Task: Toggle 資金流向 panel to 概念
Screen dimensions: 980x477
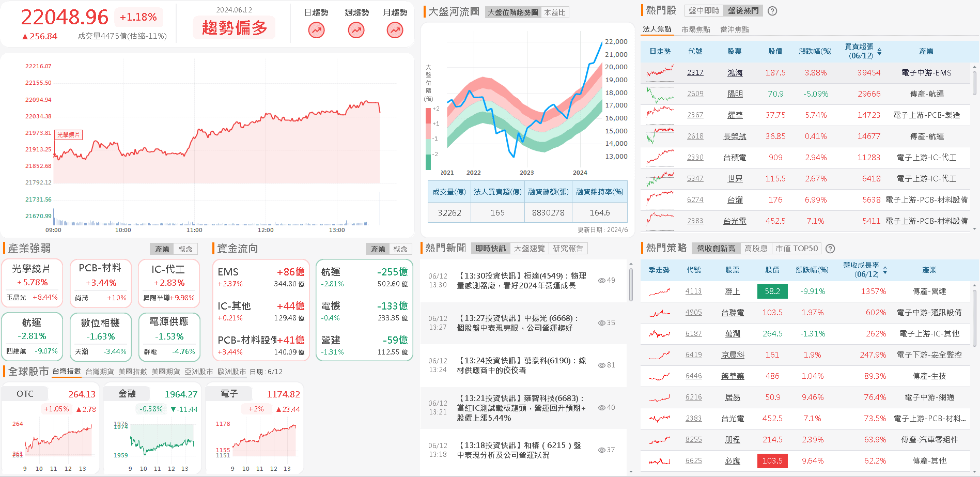Action: (400, 249)
